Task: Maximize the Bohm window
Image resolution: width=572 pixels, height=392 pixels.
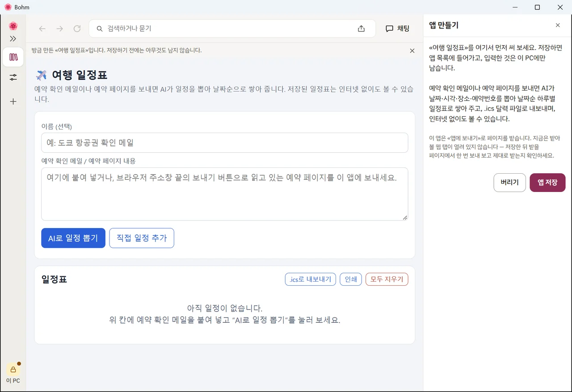Action: click(537, 7)
